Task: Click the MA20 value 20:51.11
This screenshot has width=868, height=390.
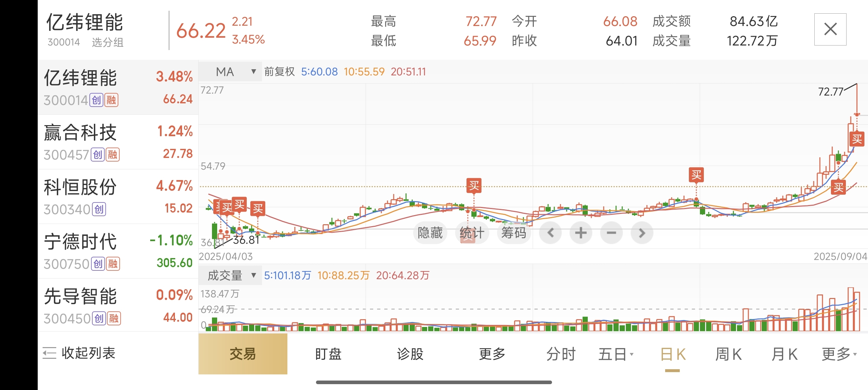Action: tap(408, 72)
